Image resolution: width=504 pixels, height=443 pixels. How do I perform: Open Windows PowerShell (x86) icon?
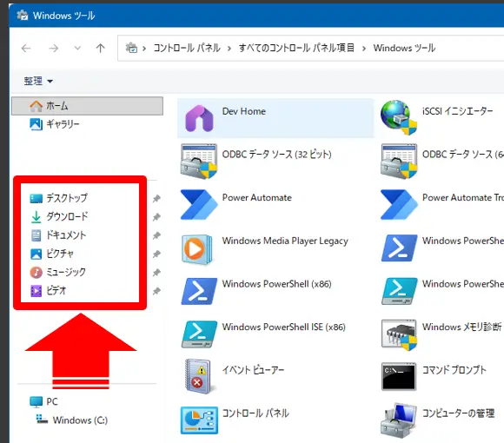199,291
